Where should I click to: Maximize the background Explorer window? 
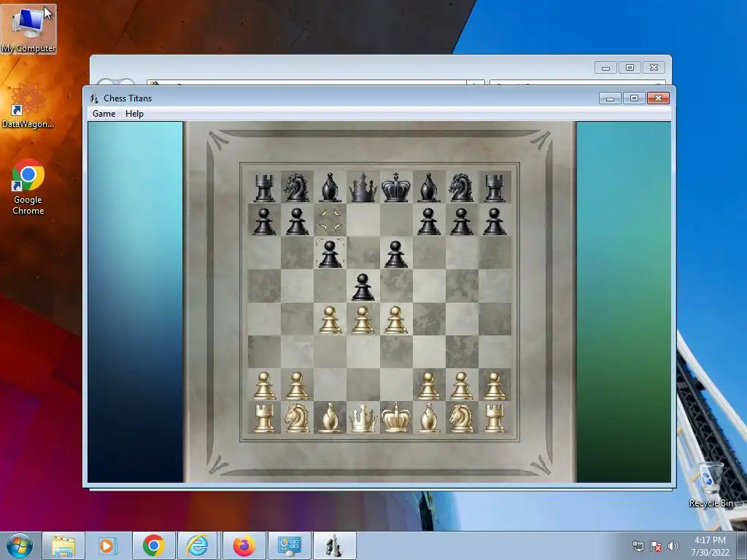pyautogui.click(x=630, y=68)
